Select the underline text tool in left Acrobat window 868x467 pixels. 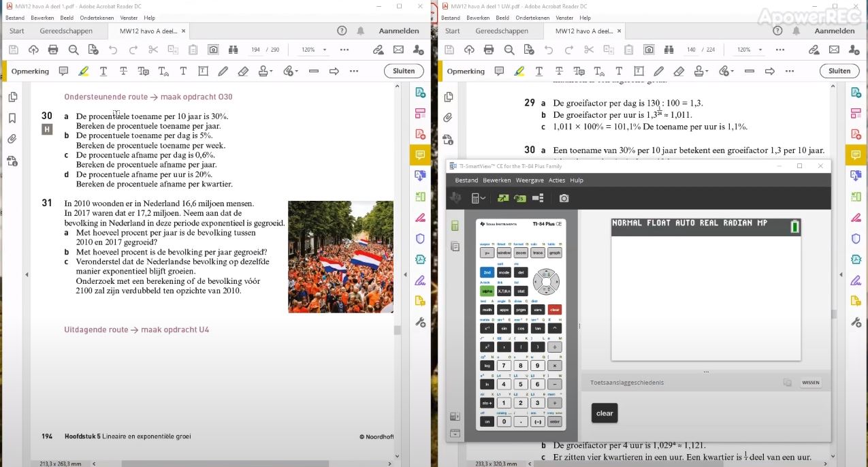[x=103, y=71]
